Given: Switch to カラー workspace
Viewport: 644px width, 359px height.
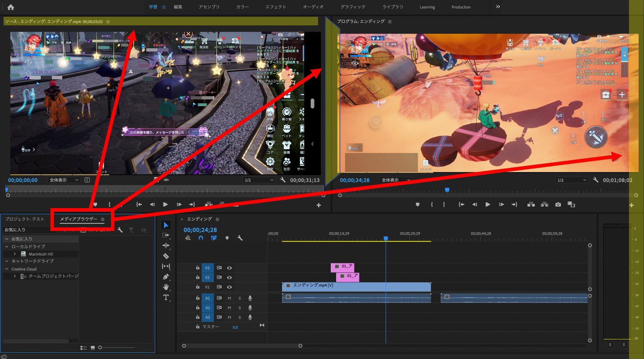Looking at the screenshot, I should (243, 7).
